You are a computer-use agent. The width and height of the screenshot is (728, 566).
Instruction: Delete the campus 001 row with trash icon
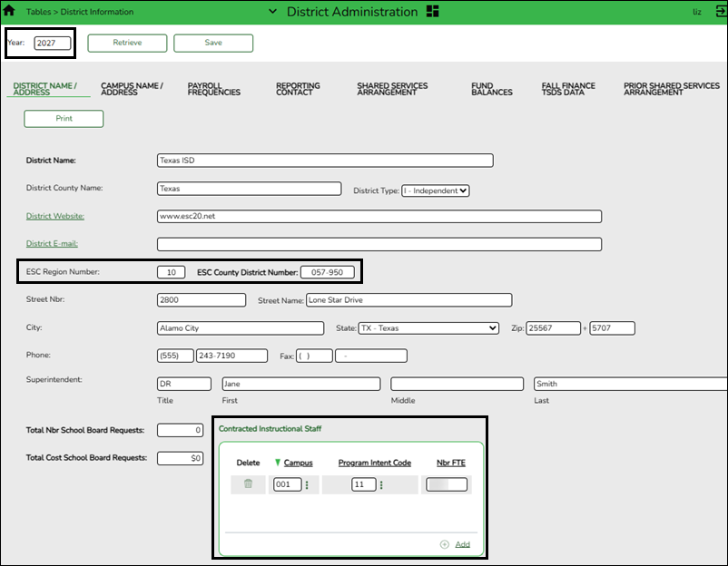(248, 483)
